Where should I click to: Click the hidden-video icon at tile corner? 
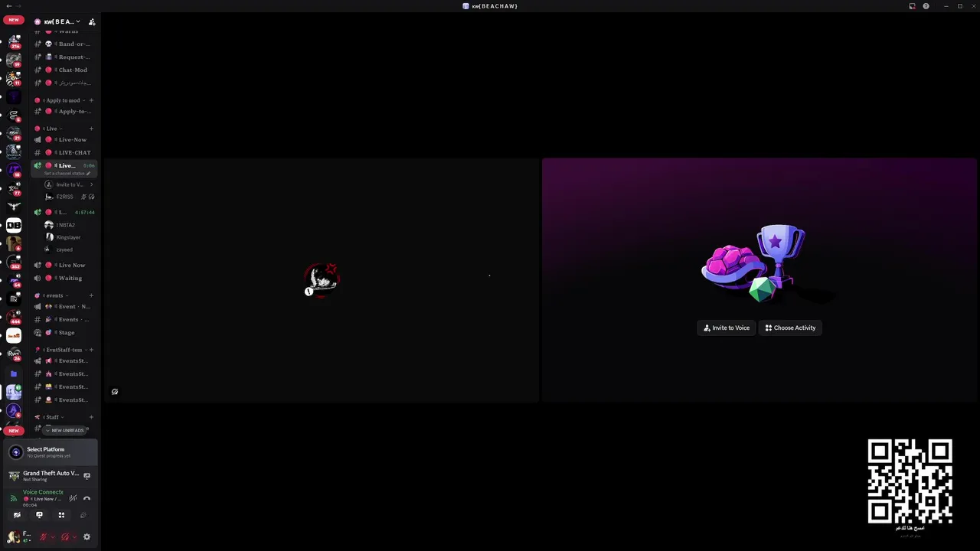click(x=115, y=392)
